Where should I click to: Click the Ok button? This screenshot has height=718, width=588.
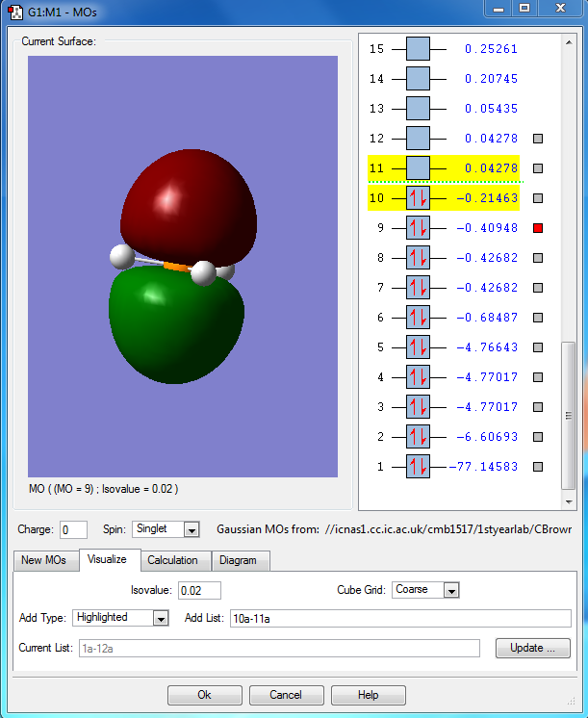[204, 695]
